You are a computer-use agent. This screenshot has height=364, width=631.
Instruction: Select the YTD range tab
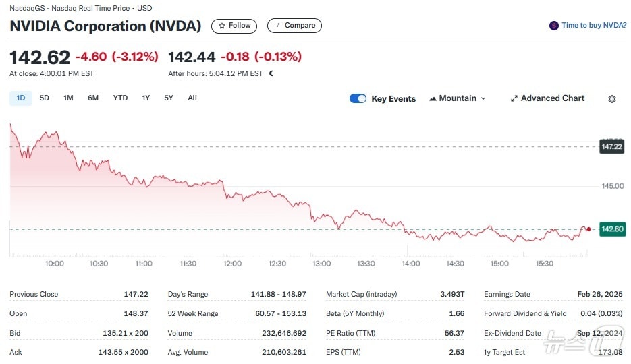(x=120, y=98)
